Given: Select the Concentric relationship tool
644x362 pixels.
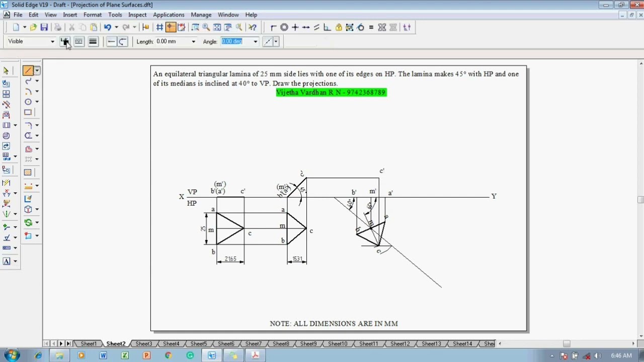Looking at the screenshot, I should tap(284, 27).
